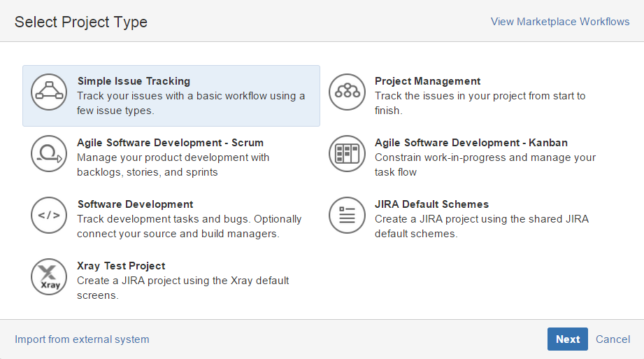Click the JIRA Default Schemes list icon
This screenshot has height=359, width=644.
pyautogui.click(x=347, y=215)
